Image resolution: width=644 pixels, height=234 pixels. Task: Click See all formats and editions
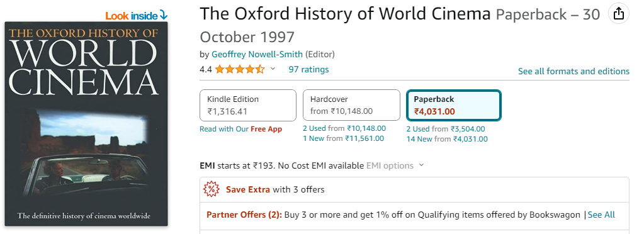pyautogui.click(x=573, y=71)
